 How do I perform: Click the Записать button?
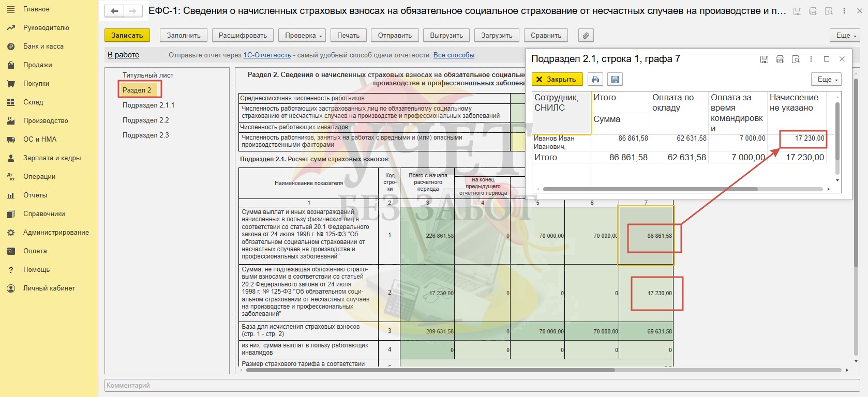tap(127, 35)
